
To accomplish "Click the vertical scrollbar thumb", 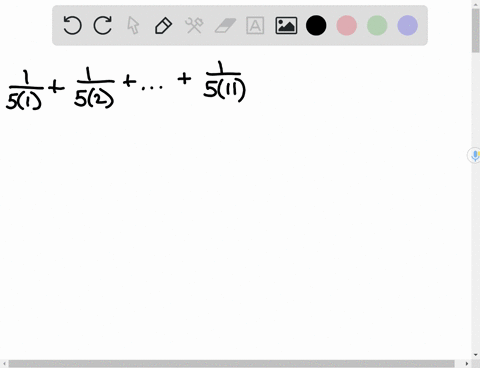I will click(x=476, y=31).
